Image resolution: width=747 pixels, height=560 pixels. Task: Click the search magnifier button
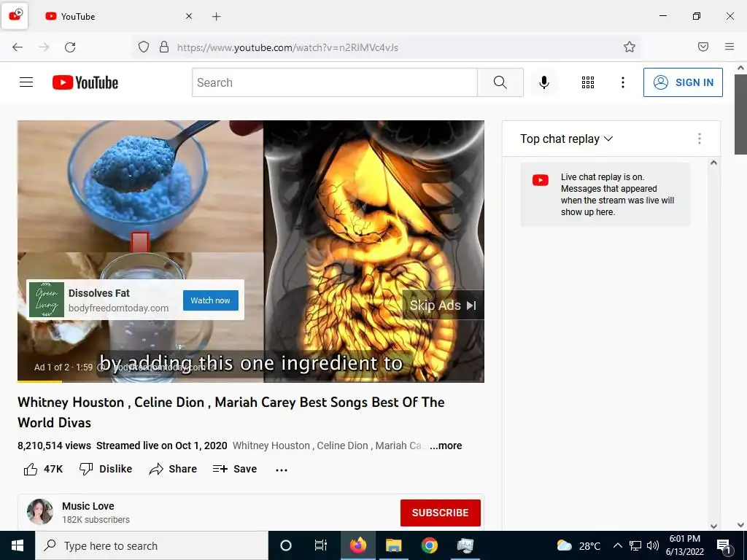pyautogui.click(x=500, y=82)
